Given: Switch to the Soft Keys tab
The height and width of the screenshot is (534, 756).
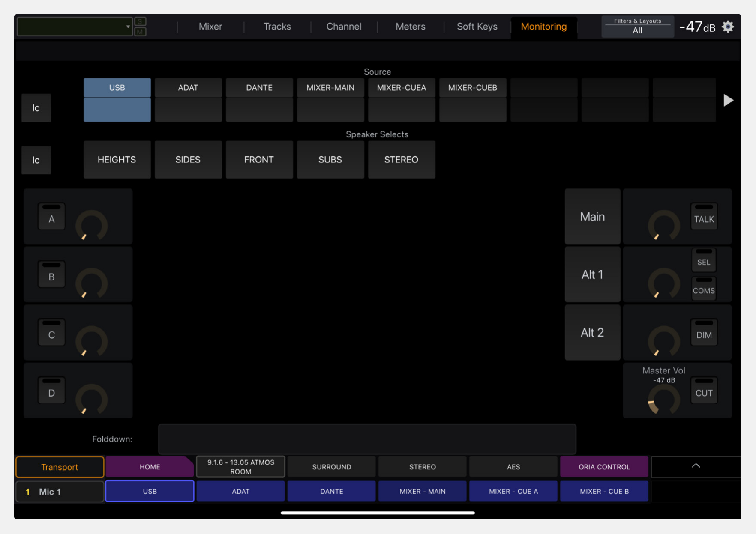Looking at the screenshot, I should tap(477, 27).
